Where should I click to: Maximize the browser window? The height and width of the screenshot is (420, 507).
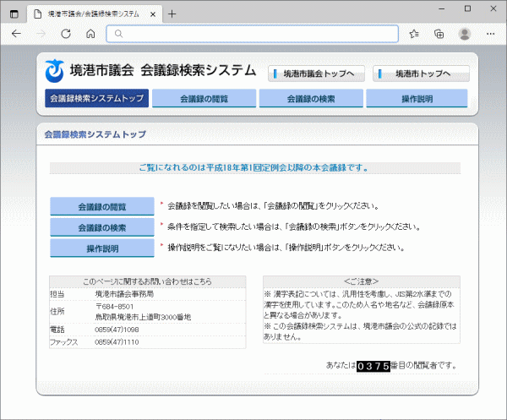(467, 8)
